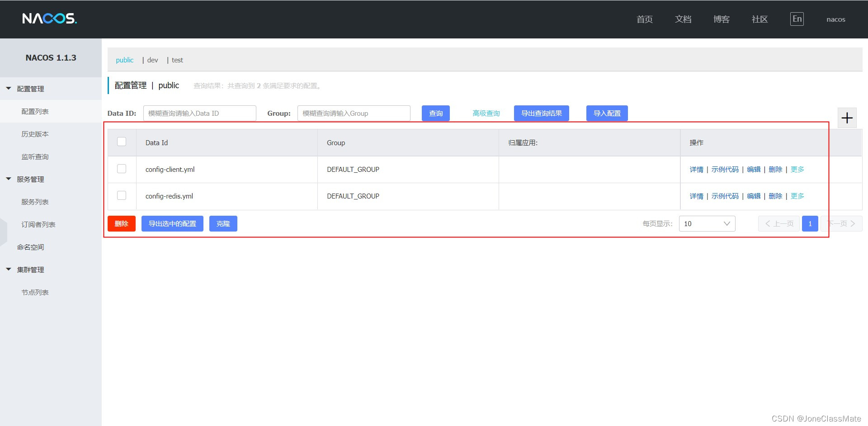The image size is (868, 426).
Task: Click the plus icon to add config
Action: tap(847, 118)
